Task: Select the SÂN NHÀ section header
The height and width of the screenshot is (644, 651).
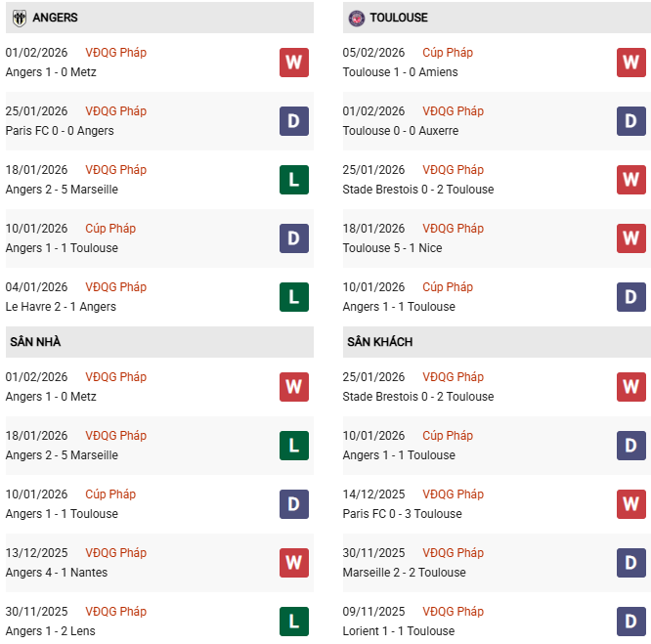Action: coord(36,342)
